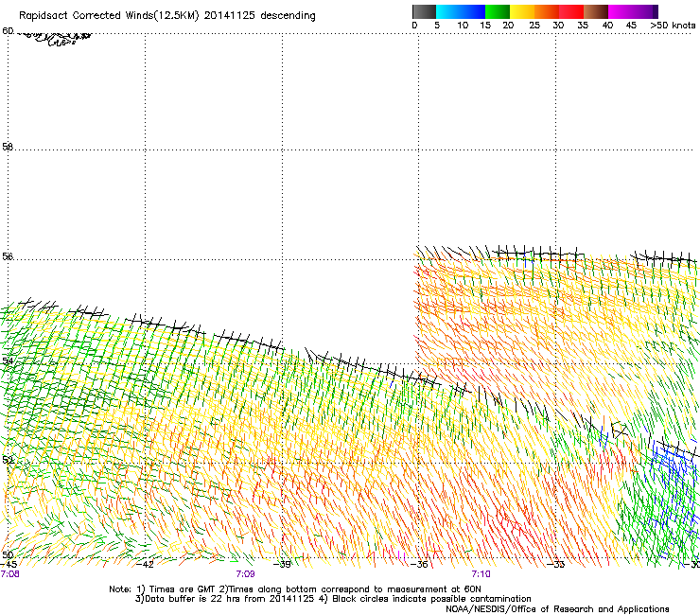Click the purple '7:08' time label
This screenshot has width=700, height=615.
coord(9,574)
